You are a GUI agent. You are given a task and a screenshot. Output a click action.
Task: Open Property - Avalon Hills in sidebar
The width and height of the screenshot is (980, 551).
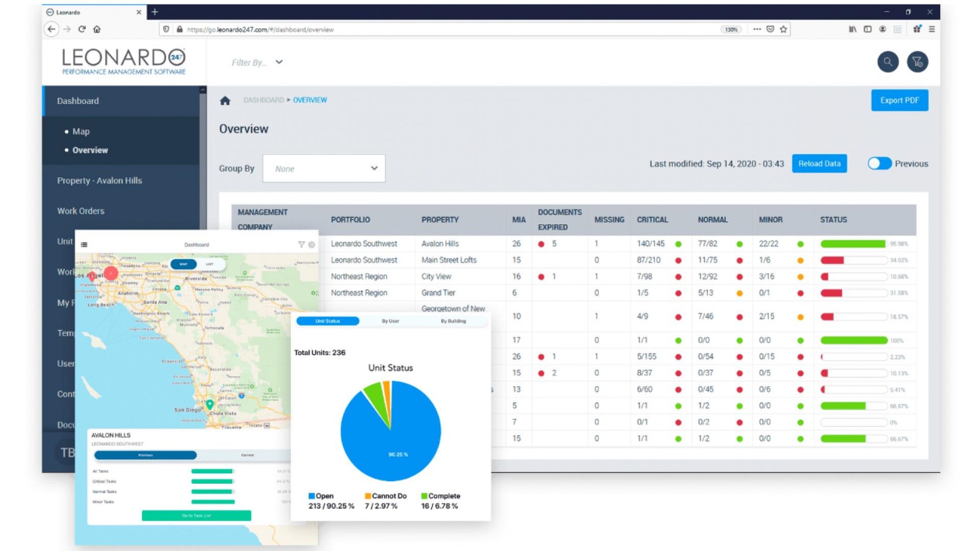click(x=99, y=181)
